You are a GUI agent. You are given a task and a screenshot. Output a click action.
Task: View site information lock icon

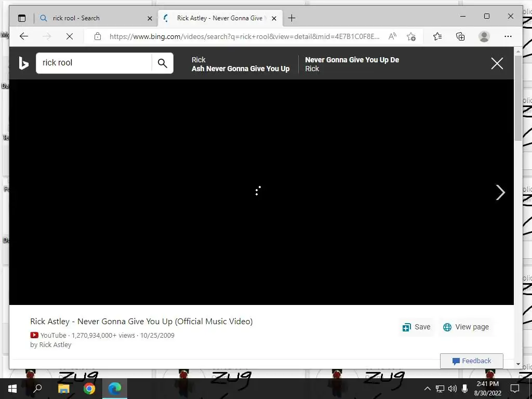[98, 36]
